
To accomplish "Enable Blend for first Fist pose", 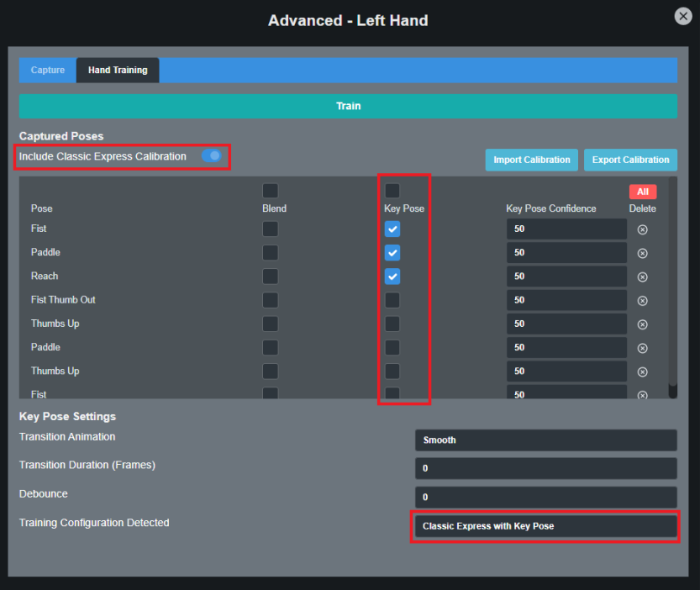I will [270, 229].
